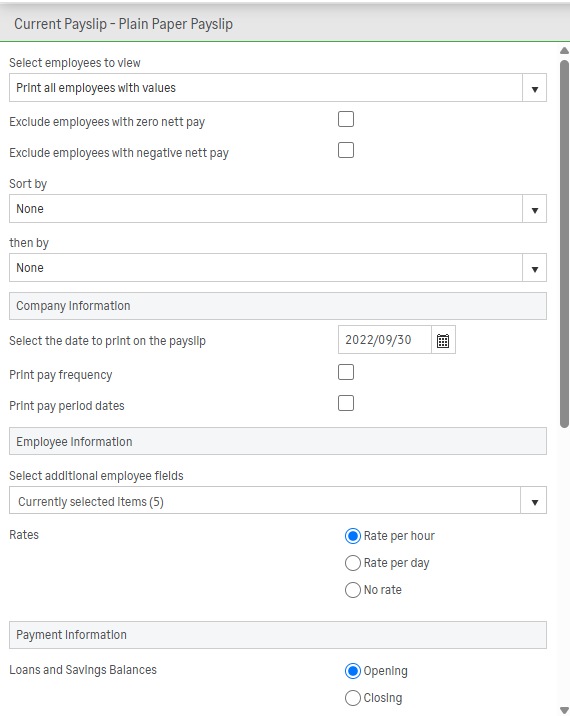The width and height of the screenshot is (570, 716).
Task: Choose the No rate option
Action: pos(353,590)
